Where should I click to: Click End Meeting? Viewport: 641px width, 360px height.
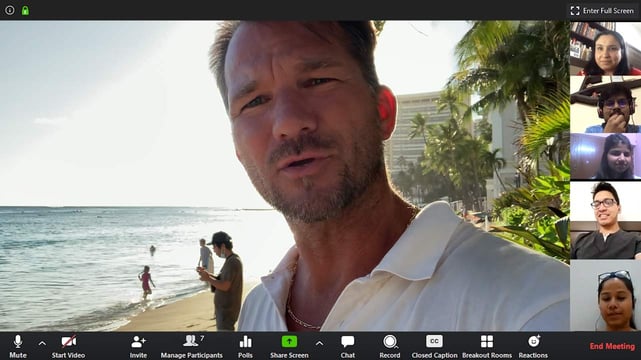612,347
